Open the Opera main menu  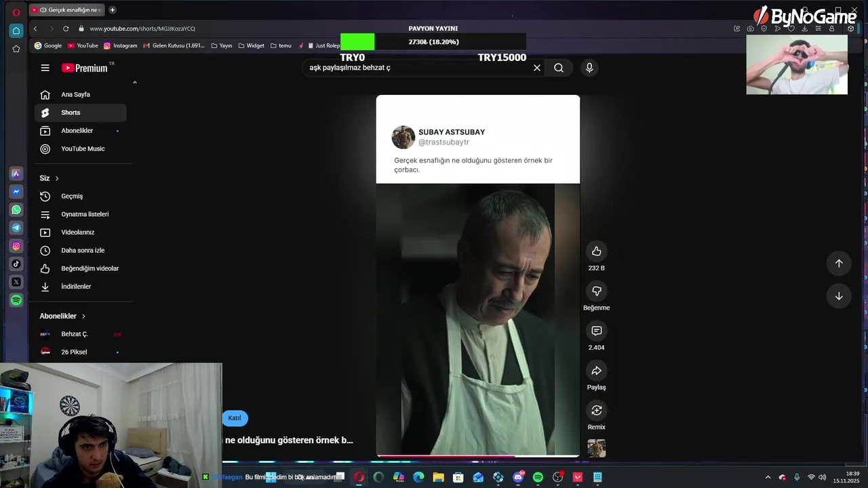point(16,12)
